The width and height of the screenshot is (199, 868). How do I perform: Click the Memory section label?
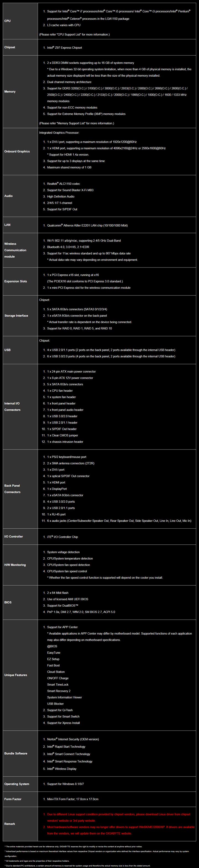click(10, 92)
